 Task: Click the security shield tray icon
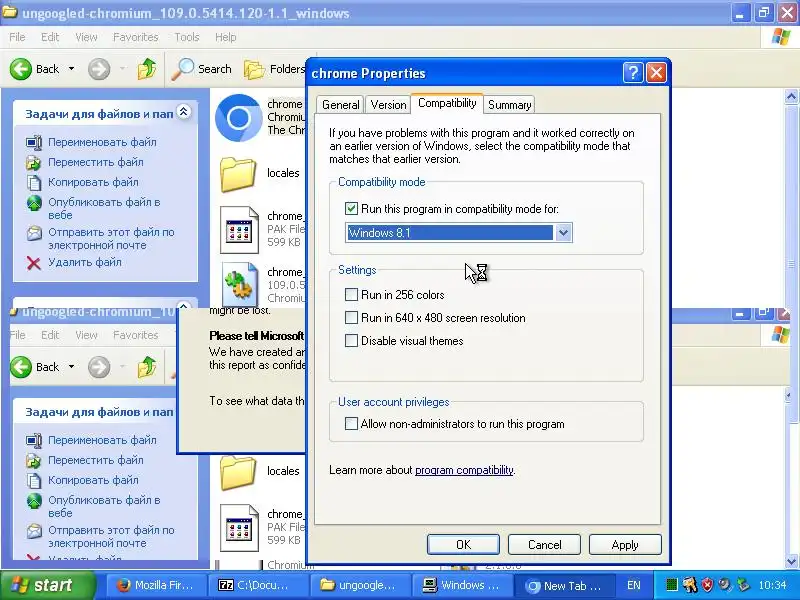click(x=707, y=585)
